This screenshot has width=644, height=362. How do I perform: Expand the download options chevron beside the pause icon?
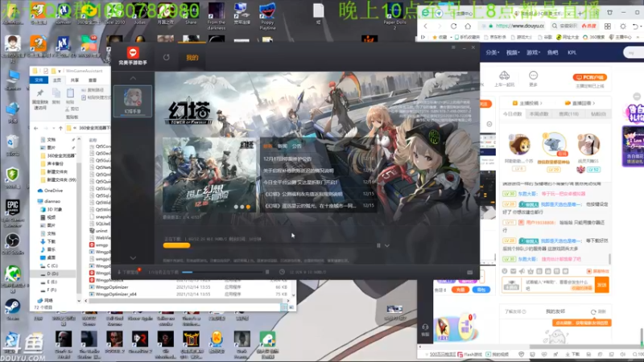point(387,245)
